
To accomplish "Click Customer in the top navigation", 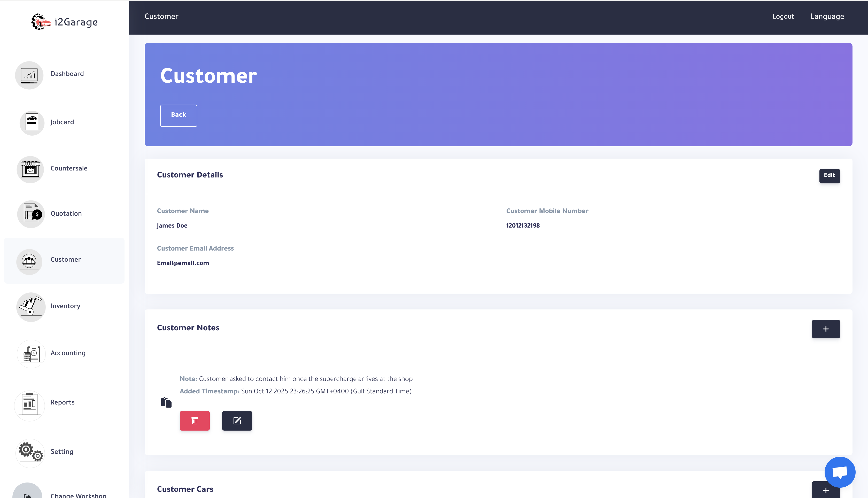I will 161,16.
